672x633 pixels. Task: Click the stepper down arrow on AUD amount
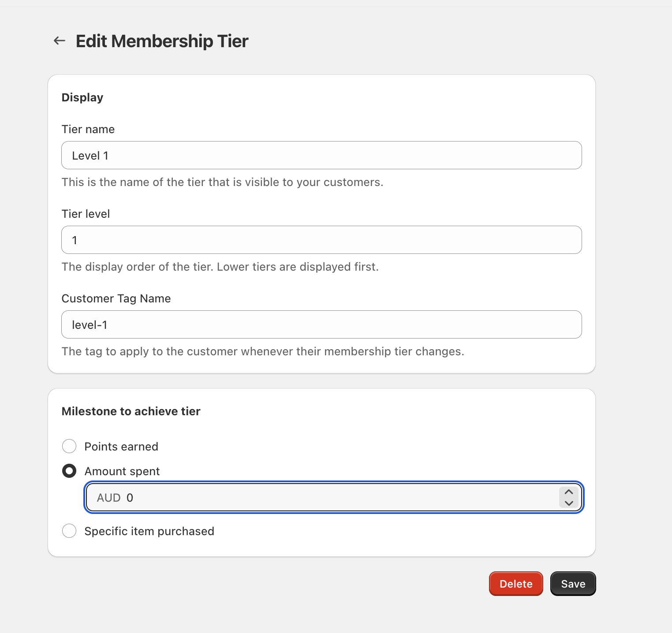click(x=568, y=503)
